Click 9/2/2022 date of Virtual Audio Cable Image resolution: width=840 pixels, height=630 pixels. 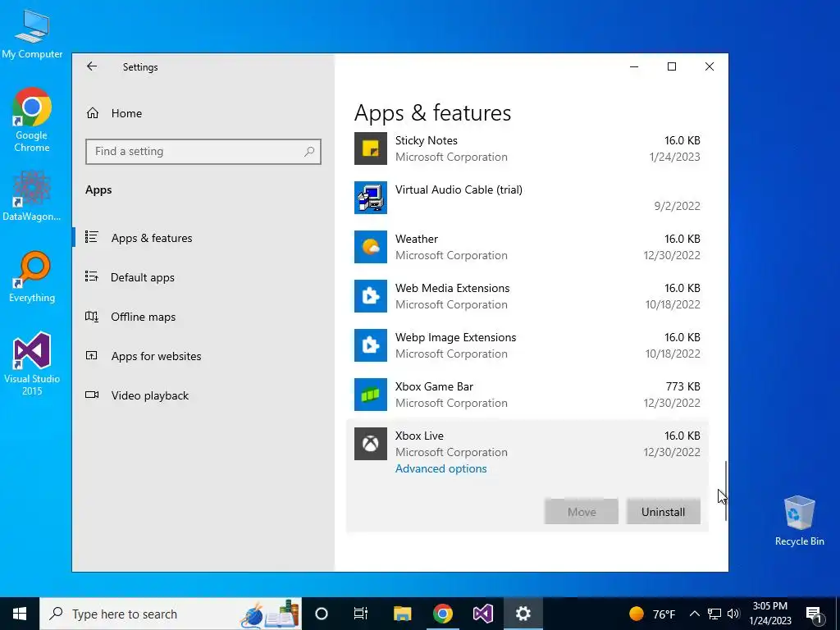[677, 206]
